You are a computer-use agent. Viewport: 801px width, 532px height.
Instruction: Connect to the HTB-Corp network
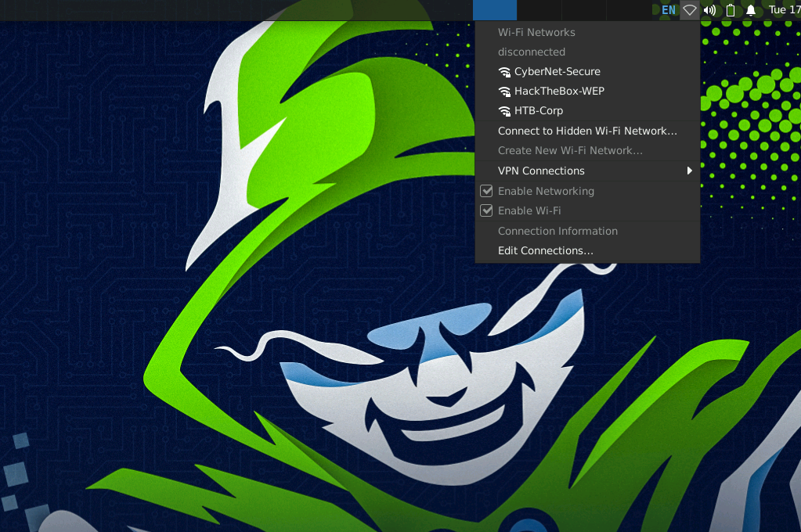click(x=587, y=110)
